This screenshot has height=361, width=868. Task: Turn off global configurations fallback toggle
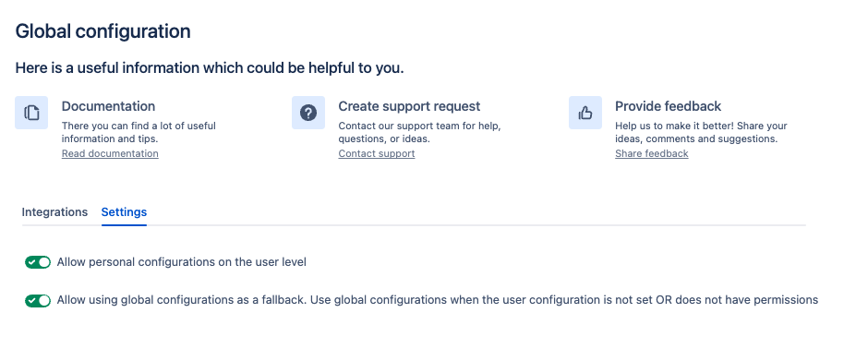coord(38,301)
